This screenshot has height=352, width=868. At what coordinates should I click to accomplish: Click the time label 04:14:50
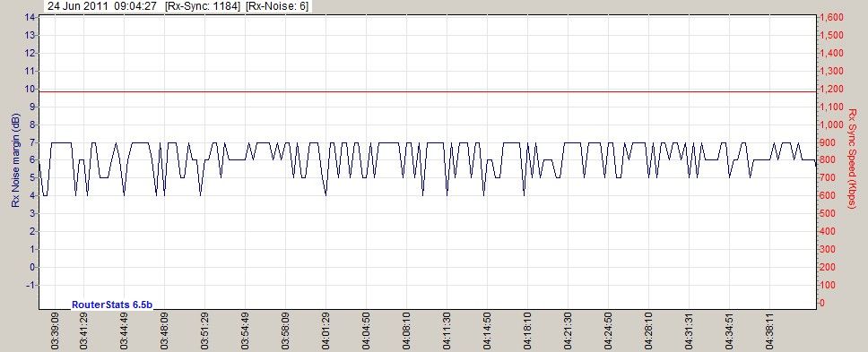coord(488,331)
